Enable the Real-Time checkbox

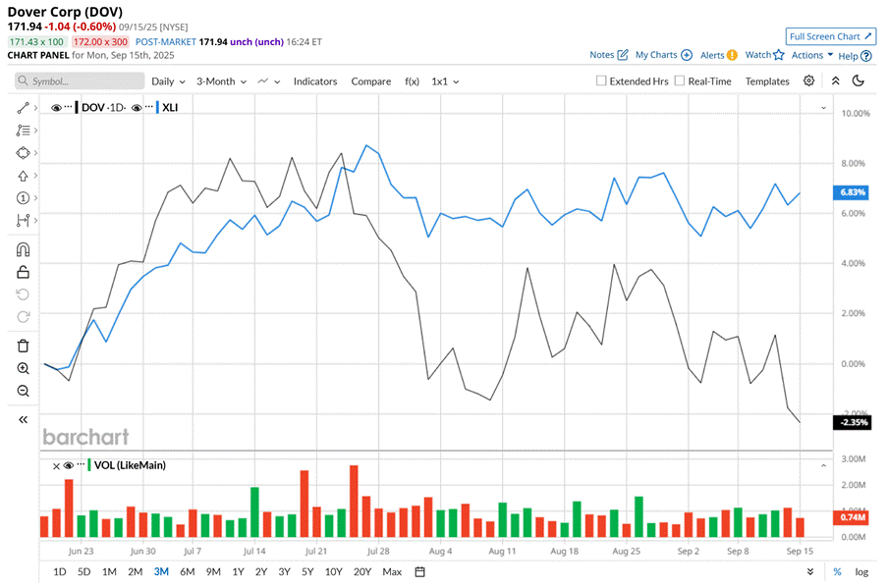[x=680, y=80]
